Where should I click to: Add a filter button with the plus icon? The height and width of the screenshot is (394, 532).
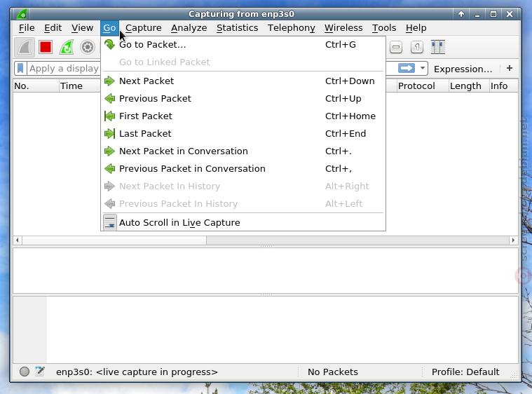[510, 68]
